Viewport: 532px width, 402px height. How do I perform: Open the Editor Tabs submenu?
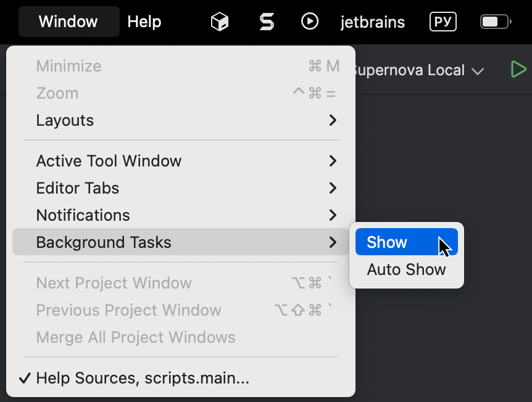(77, 188)
